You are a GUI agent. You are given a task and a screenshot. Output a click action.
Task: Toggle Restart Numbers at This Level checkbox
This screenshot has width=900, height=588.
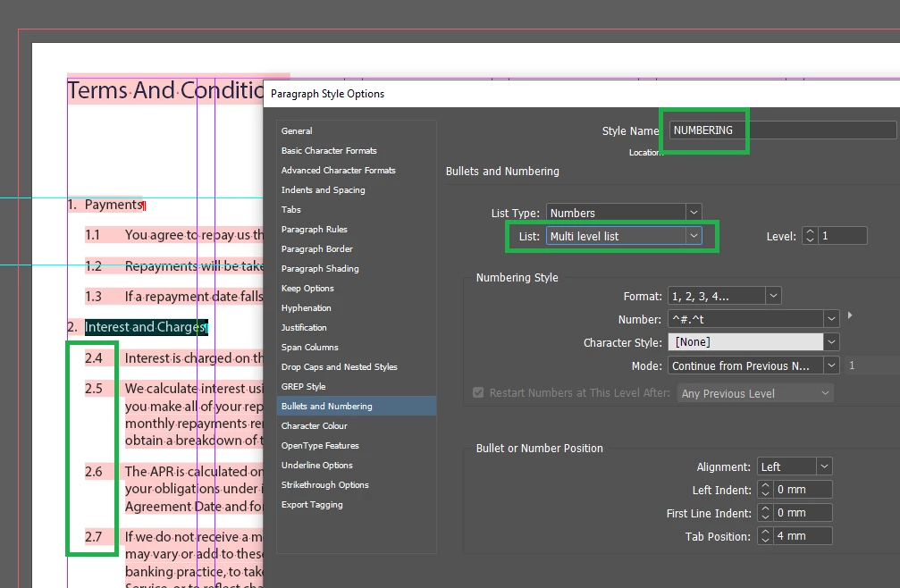(478, 393)
